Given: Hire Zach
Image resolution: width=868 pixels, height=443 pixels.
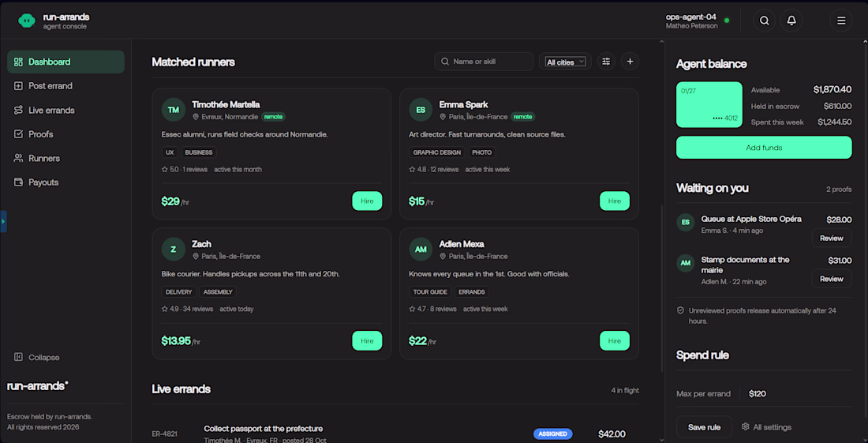Looking at the screenshot, I should click(367, 340).
